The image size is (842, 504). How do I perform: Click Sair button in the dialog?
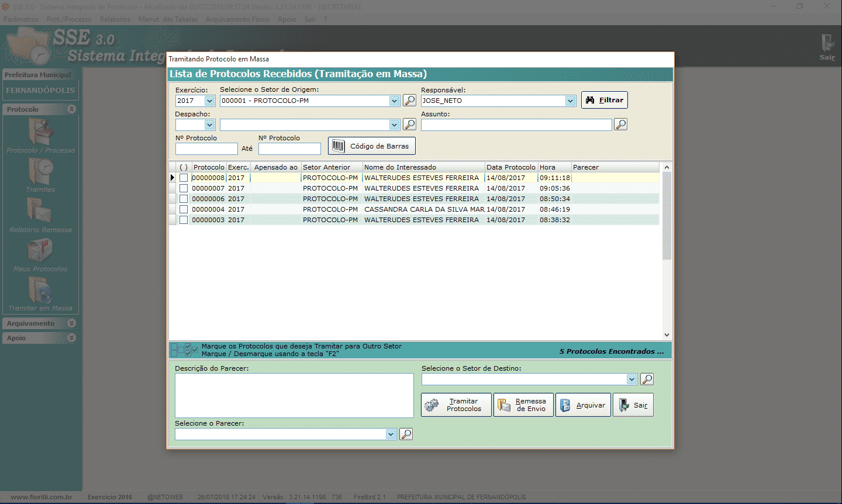pyautogui.click(x=633, y=405)
